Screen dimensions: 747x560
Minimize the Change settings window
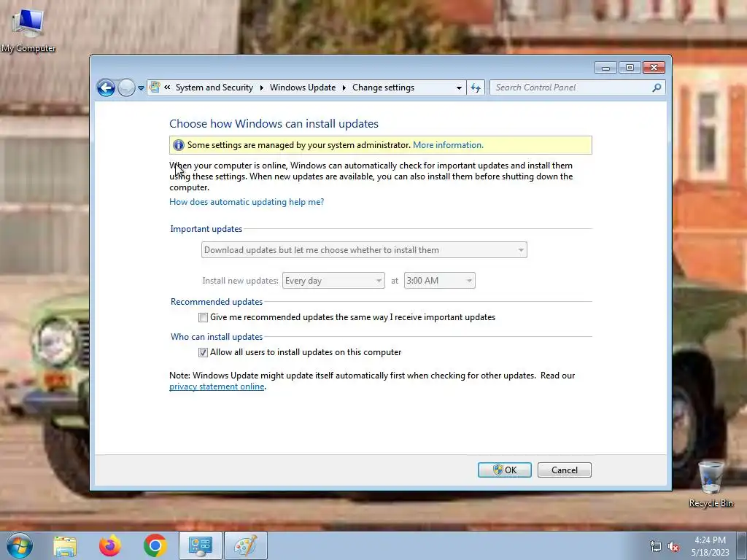point(605,68)
